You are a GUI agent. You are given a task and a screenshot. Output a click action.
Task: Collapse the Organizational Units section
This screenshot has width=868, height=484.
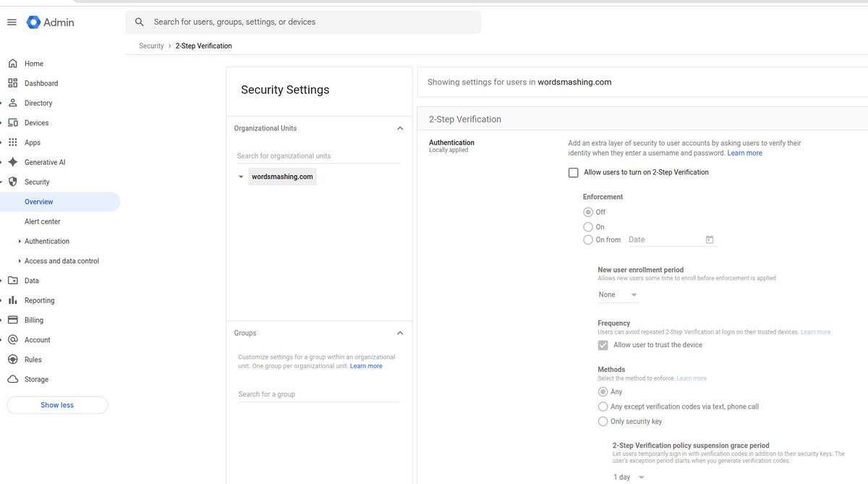pos(400,128)
